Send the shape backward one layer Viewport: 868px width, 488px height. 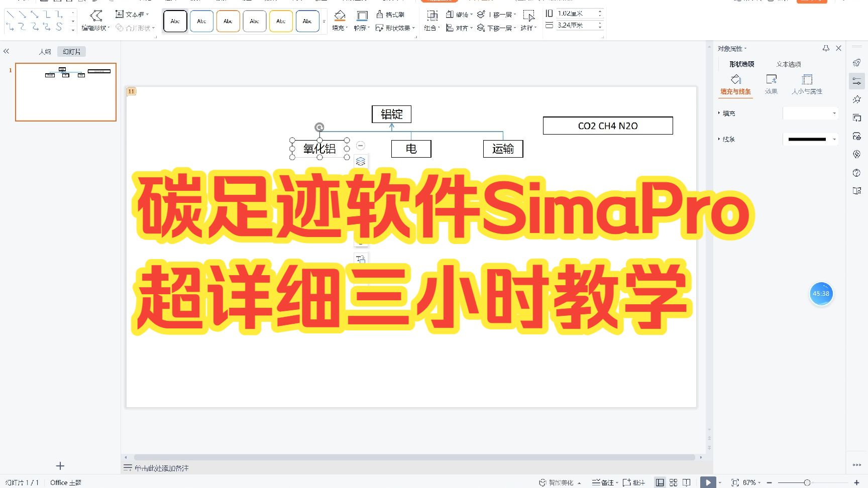(x=496, y=28)
